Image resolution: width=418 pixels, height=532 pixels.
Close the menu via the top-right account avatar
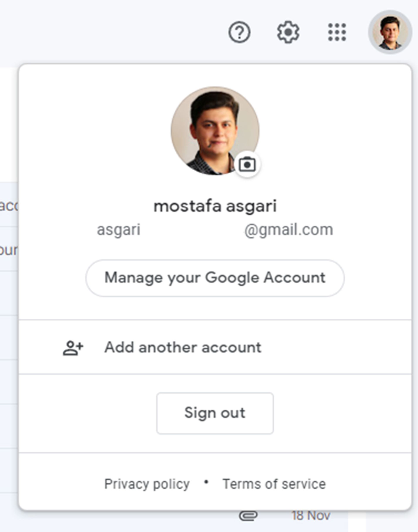pyautogui.click(x=390, y=32)
